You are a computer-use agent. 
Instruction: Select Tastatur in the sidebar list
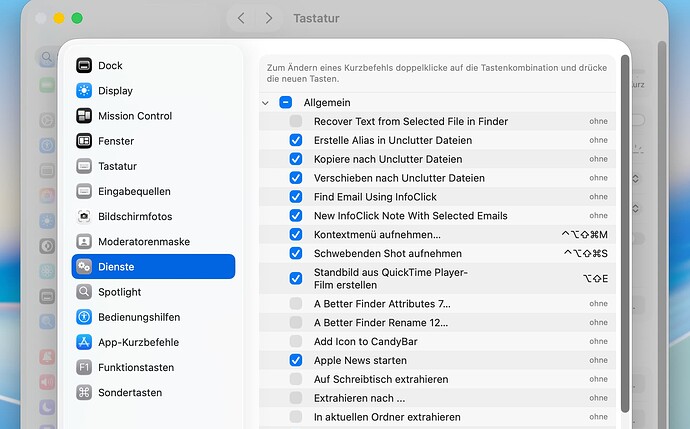click(x=117, y=166)
